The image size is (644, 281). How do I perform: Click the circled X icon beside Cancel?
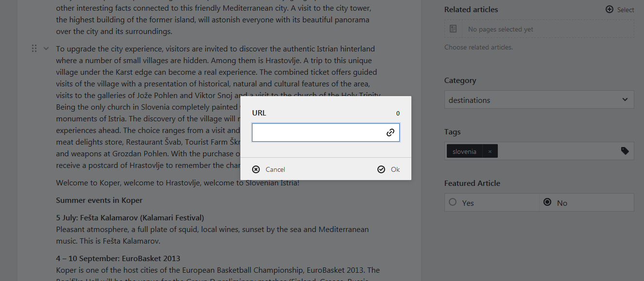coord(256,169)
